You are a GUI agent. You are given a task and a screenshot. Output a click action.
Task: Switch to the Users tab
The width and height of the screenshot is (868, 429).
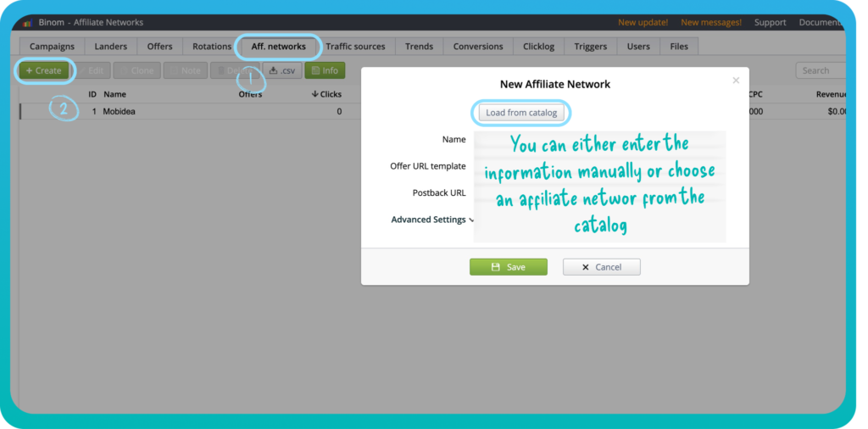(638, 47)
